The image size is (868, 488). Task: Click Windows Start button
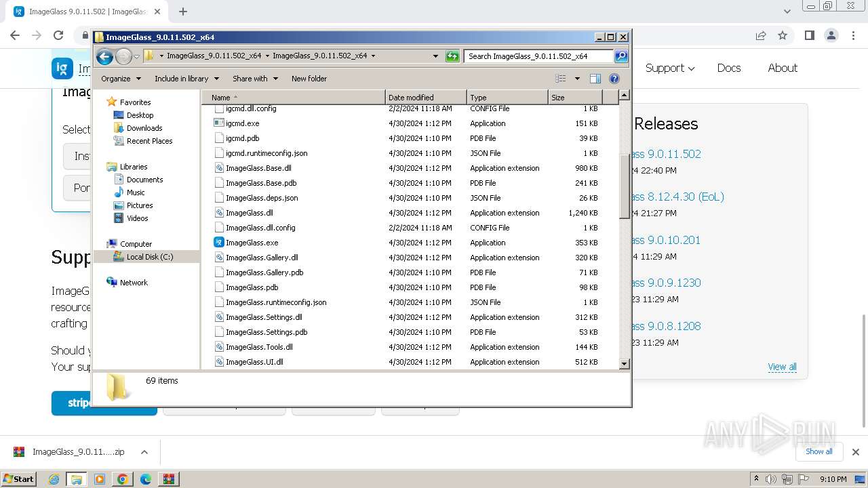[x=18, y=479]
